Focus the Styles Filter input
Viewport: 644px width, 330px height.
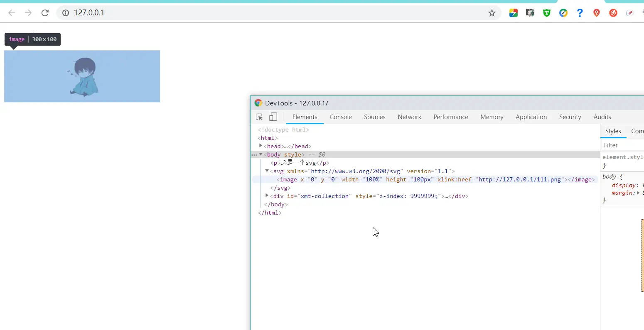(623, 145)
